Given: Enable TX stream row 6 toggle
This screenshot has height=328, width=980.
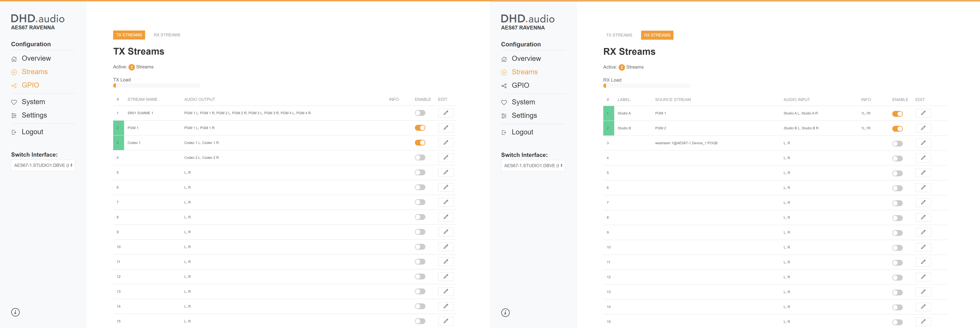Looking at the screenshot, I should coord(420,187).
